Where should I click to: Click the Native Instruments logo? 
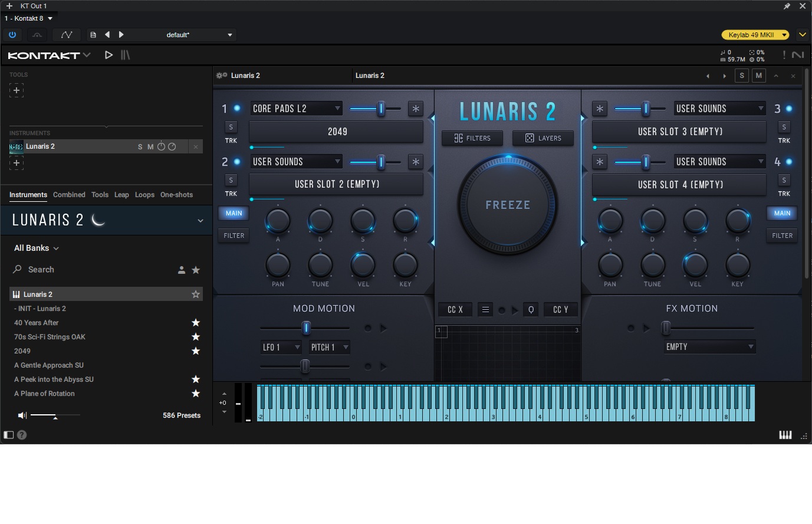click(798, 55)
